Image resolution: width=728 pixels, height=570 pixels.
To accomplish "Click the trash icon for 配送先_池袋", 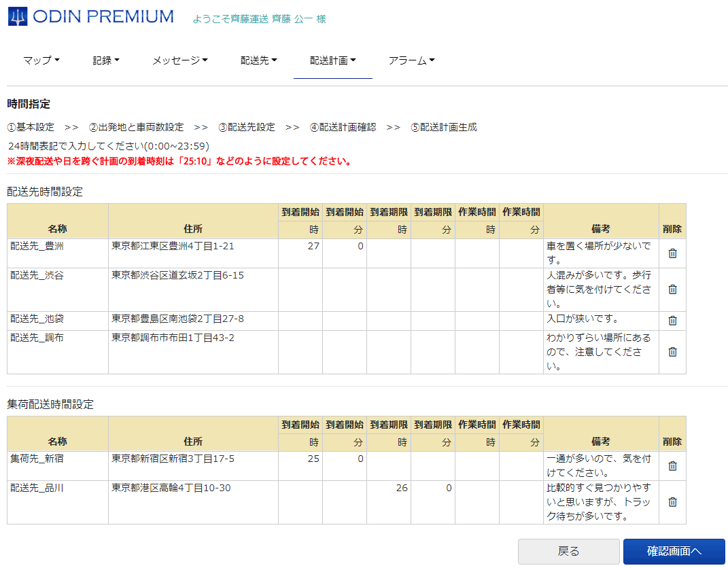I will click(672, 321).
